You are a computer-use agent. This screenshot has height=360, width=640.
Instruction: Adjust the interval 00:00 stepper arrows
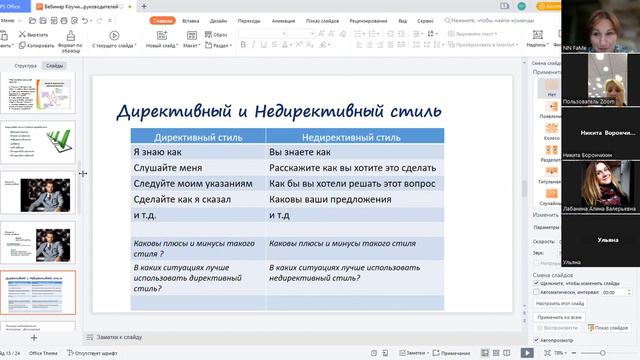click(629, 292)
